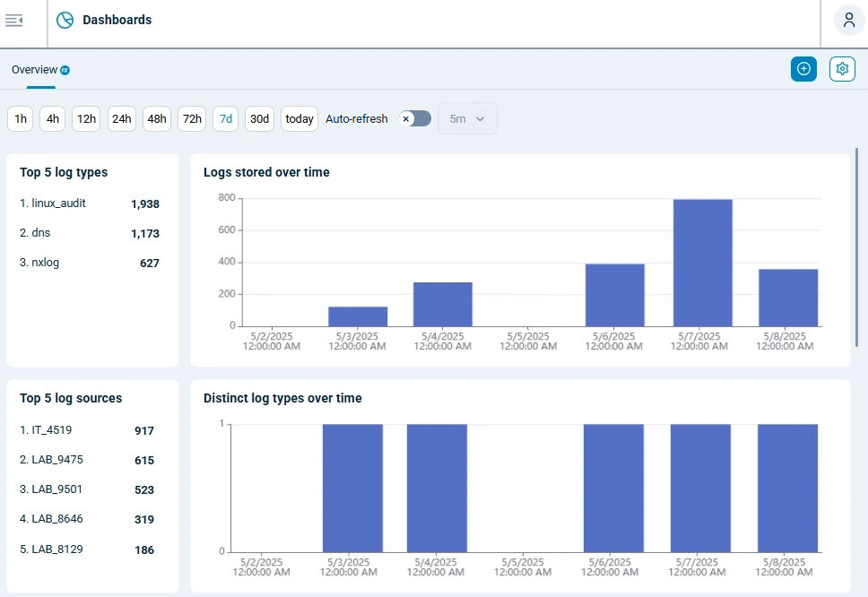Select the 7d time range
This screenshot has height=597, width=868.
pos(225,118)
